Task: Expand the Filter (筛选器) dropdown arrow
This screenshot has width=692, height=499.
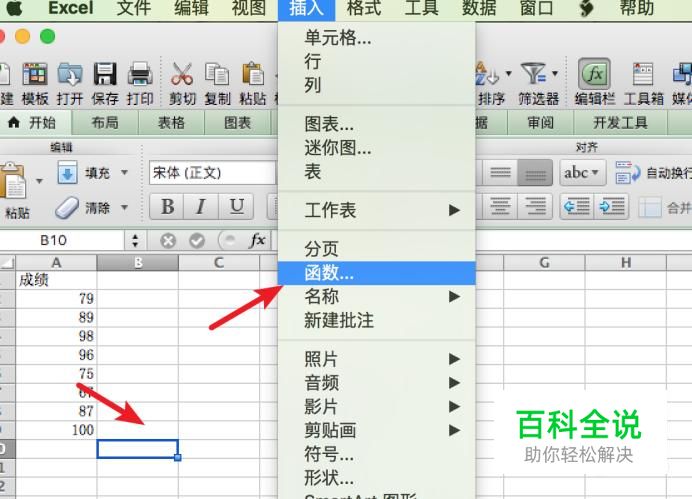Action: point(555,73)
